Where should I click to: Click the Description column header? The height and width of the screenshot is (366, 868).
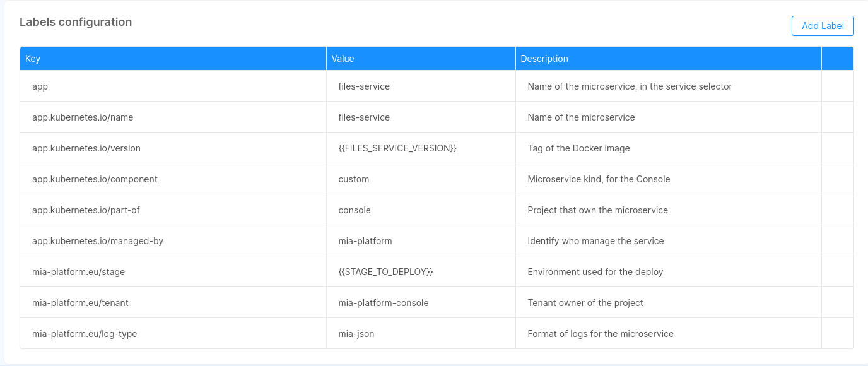(544, 59)
